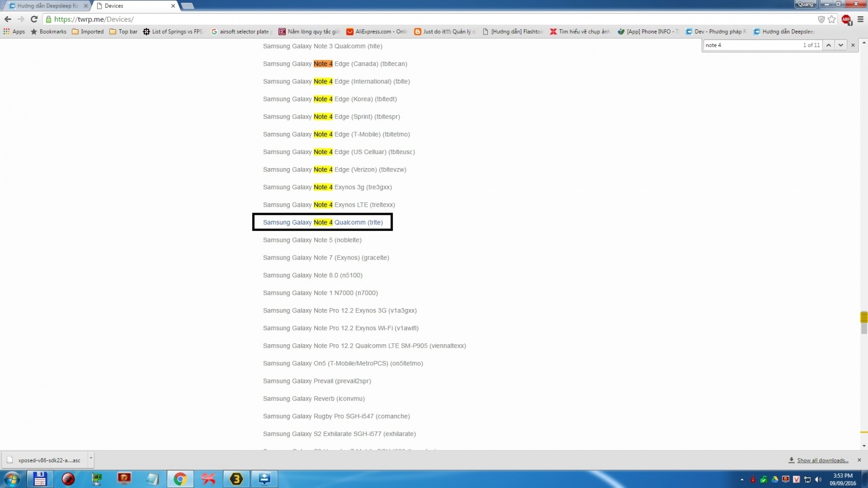Image resolution: width=868 pixels, height=488 pixels.
Task: Open Samsung Galaxy Reverb (iconvmu) link
Action: coord(314,399)
